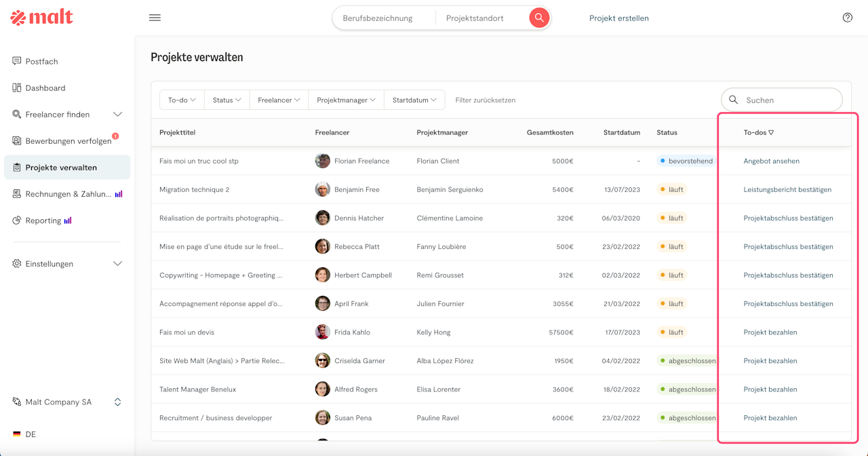
Task: Click the Postfach envelope icon
Action: [x=17, y=61]
